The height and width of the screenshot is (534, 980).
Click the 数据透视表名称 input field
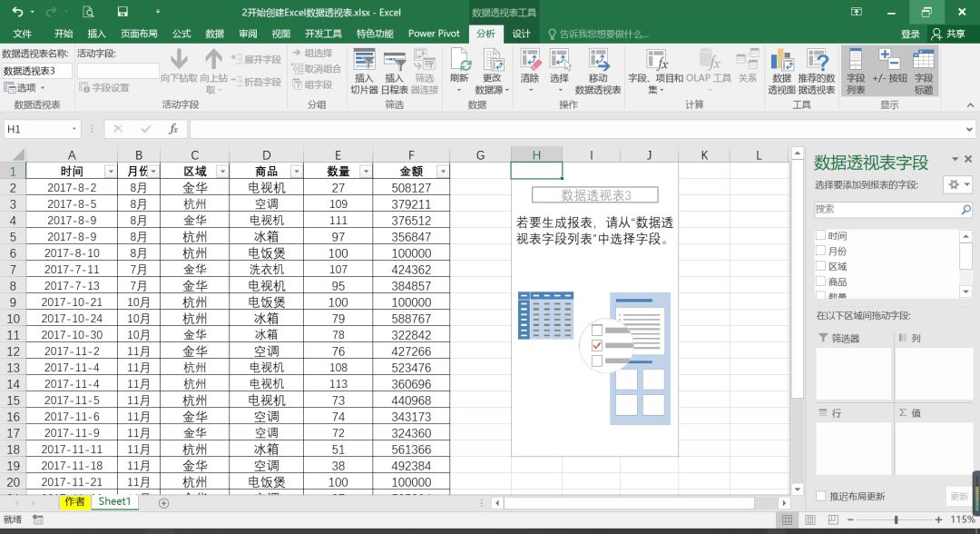(x=37, y=71)
